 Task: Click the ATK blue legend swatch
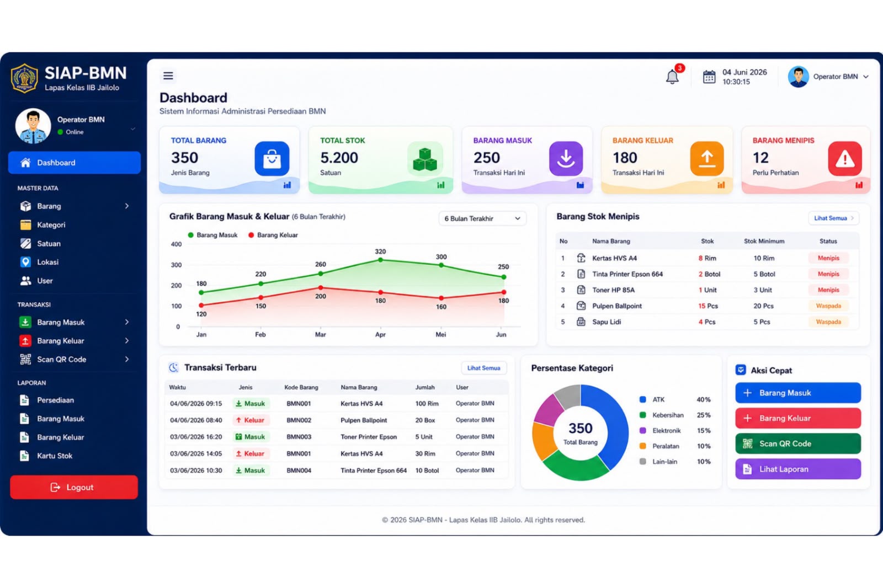[643, 399]
